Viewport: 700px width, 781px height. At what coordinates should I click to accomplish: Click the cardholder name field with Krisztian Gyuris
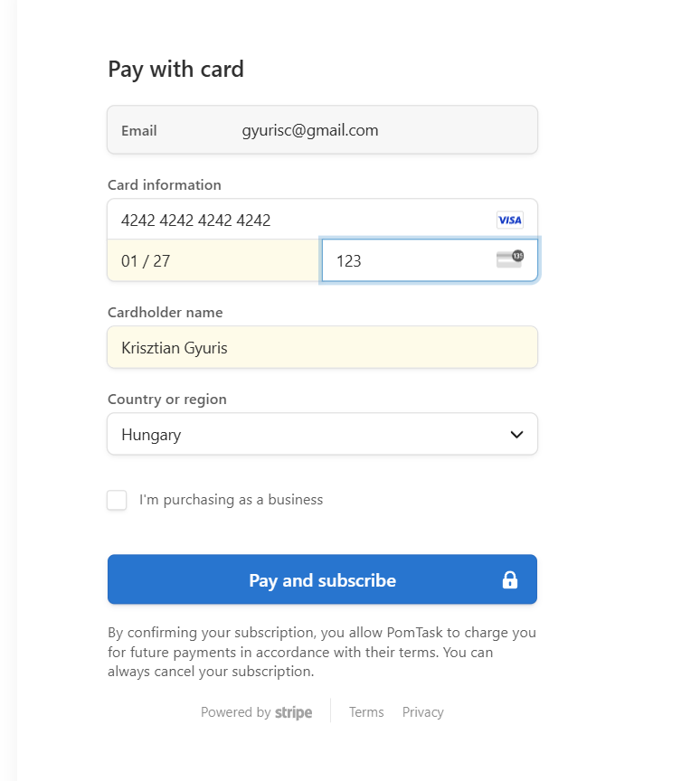pos(322,347)
